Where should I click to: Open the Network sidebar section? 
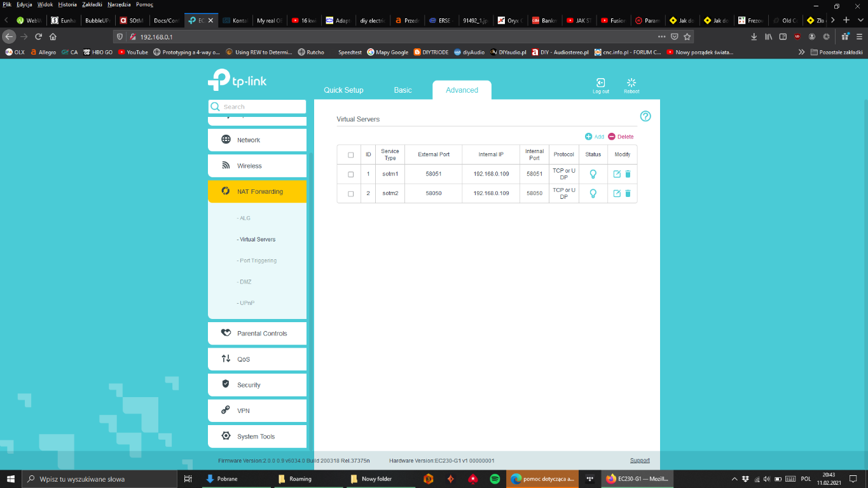point(257,140)
